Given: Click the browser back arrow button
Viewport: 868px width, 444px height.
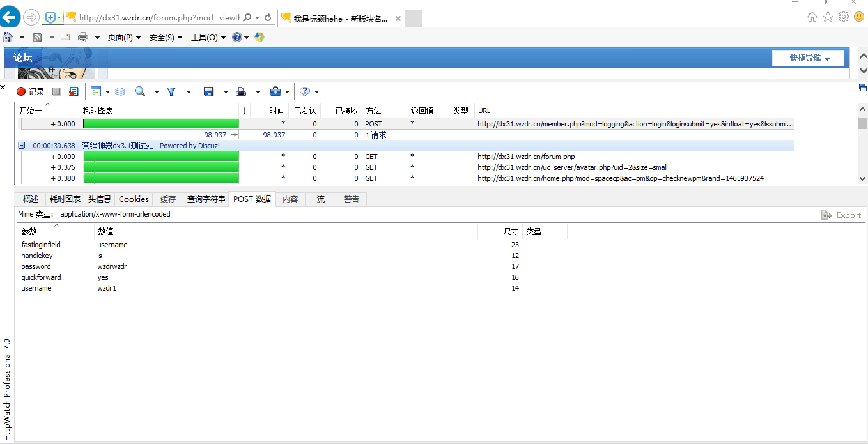Looking at the screenshot, I should pyautogui.click(x=10, y=17).
